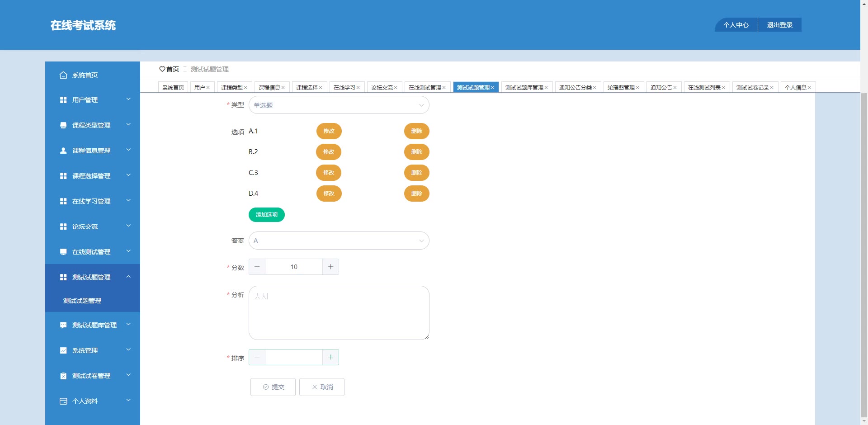
Task: Click the 提交 submit button
Action: click(x=273, y=387)
